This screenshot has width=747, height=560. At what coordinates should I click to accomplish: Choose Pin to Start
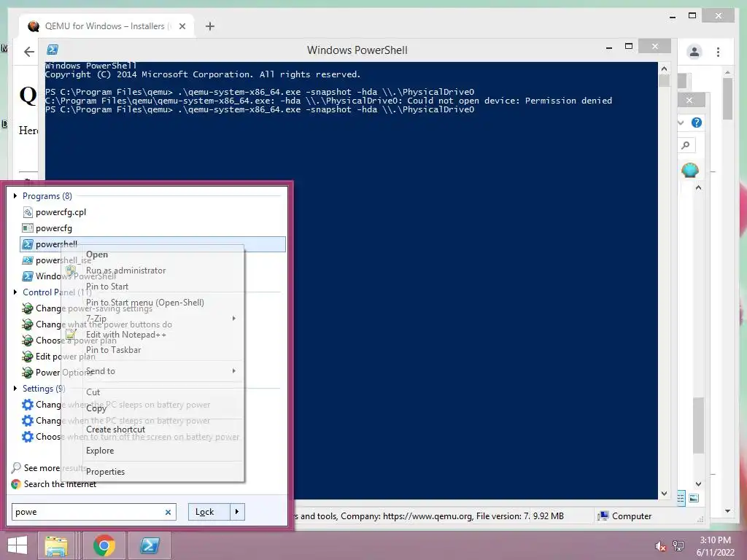pyautogui.click(x=107, y=286)
